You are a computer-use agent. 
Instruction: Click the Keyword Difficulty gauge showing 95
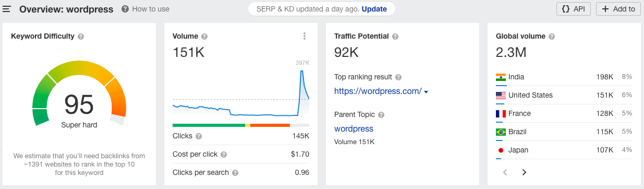(79, 93)
